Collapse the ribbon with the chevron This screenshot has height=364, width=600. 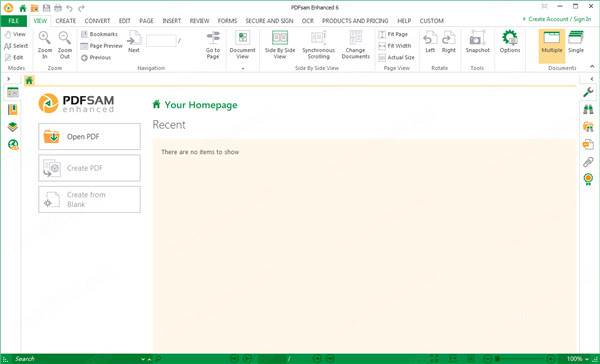[592, 67]
